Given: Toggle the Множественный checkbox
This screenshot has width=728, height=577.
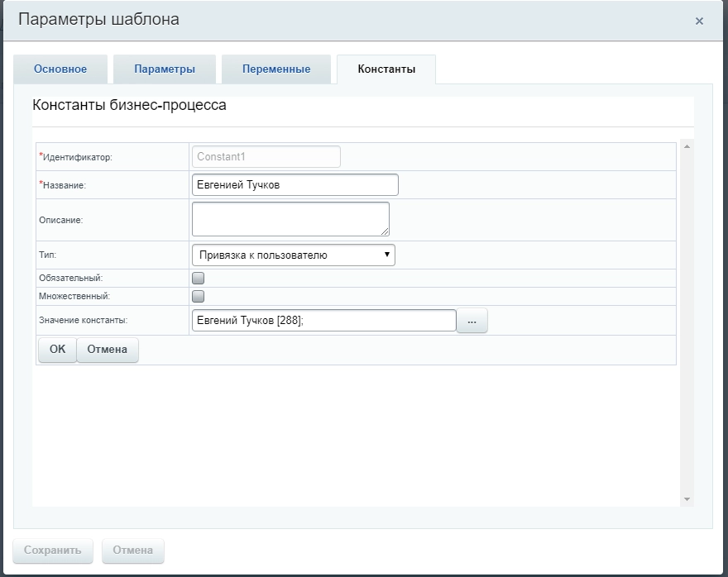Looking at the screenshot, I should (199, 296).
